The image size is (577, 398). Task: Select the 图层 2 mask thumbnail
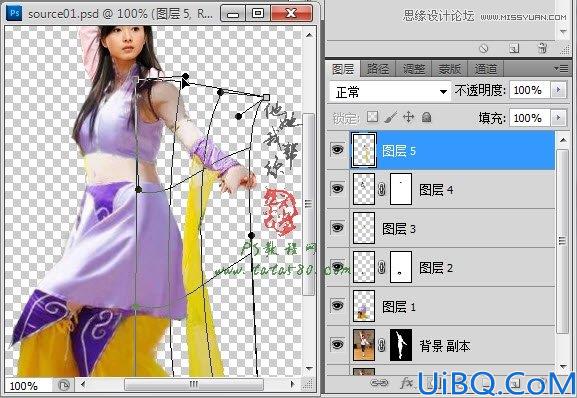401,267
